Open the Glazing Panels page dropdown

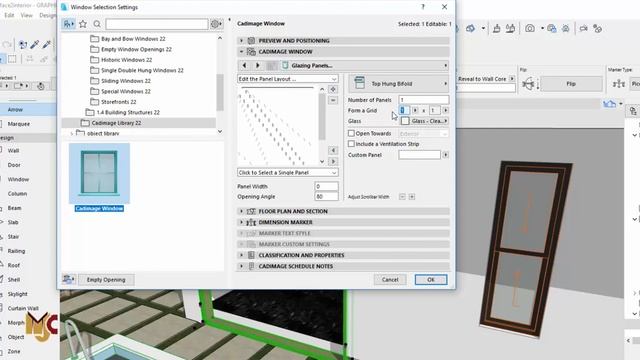[364, 65]
